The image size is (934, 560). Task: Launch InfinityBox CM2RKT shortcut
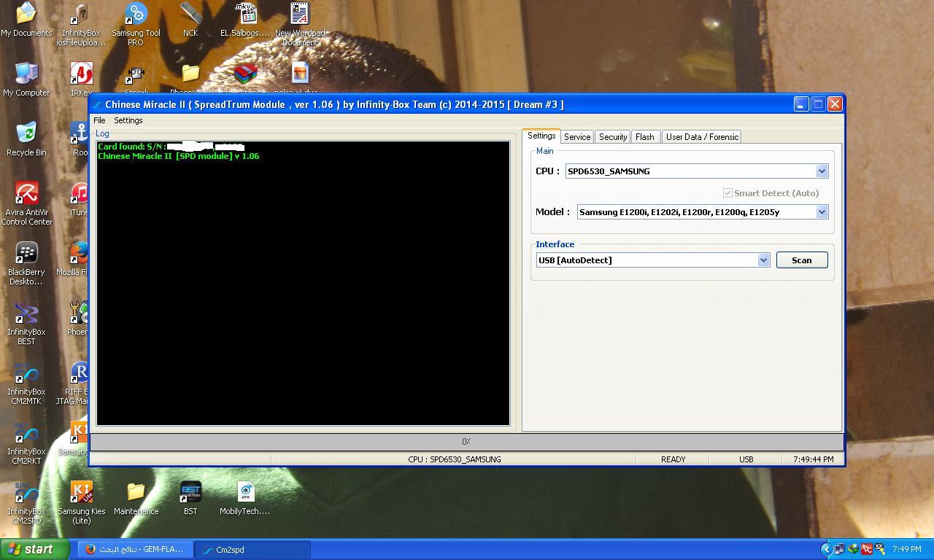coord(26,443)
